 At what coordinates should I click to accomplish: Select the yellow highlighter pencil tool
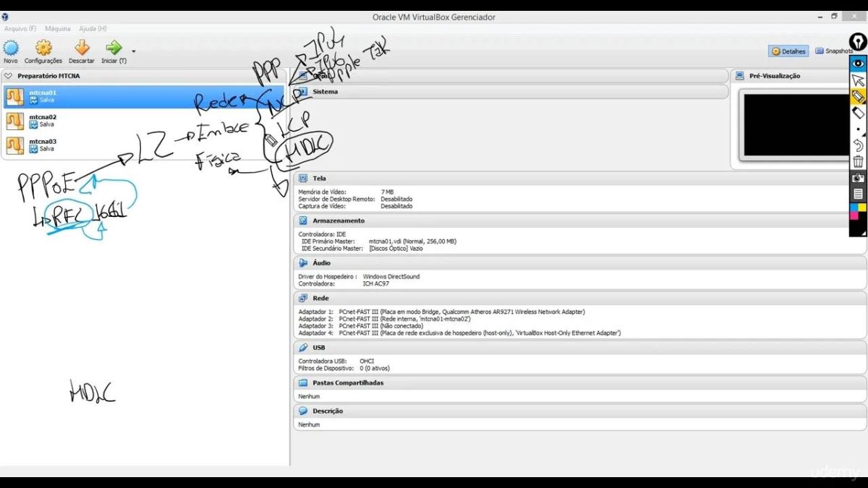click(858, 97)
